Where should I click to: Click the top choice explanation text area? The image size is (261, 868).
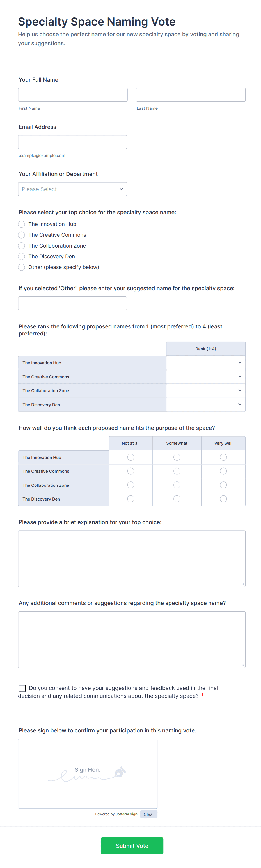131,558
